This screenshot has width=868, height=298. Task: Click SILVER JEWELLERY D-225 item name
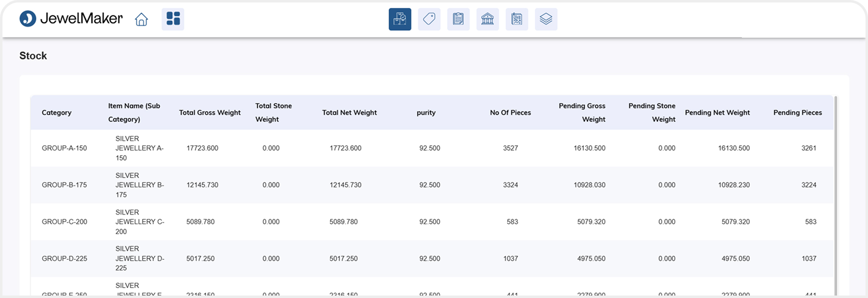click(x=140, y=258)
